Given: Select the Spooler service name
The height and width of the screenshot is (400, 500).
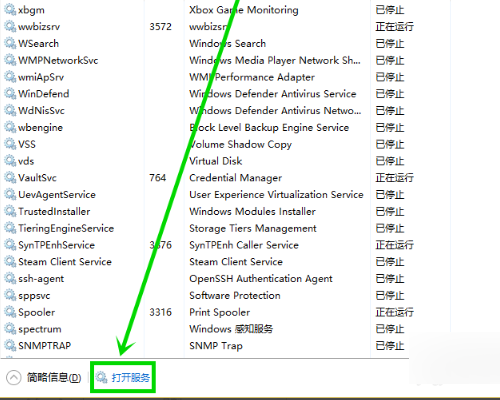Looking at the screenshot, I should point(37,312).
